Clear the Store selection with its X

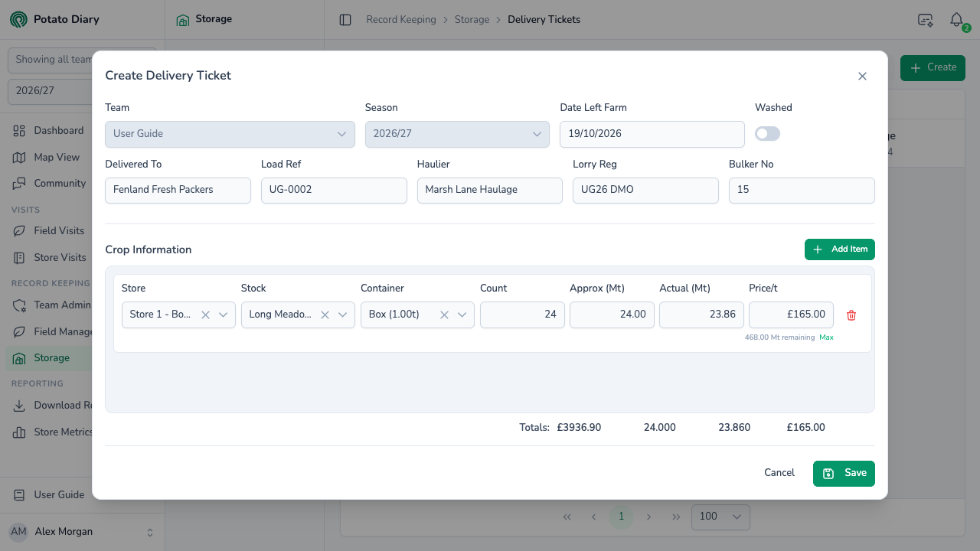click(205, 315)
